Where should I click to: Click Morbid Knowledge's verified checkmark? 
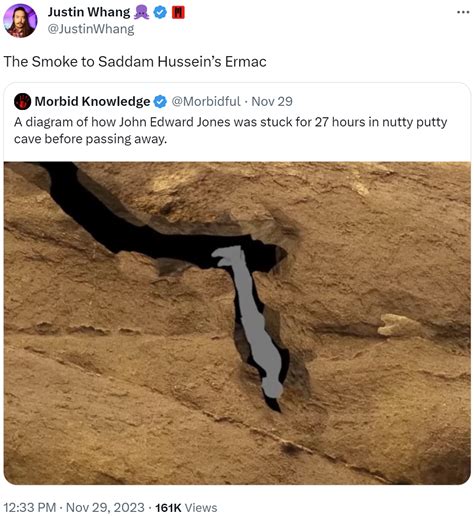click(161, 102)
